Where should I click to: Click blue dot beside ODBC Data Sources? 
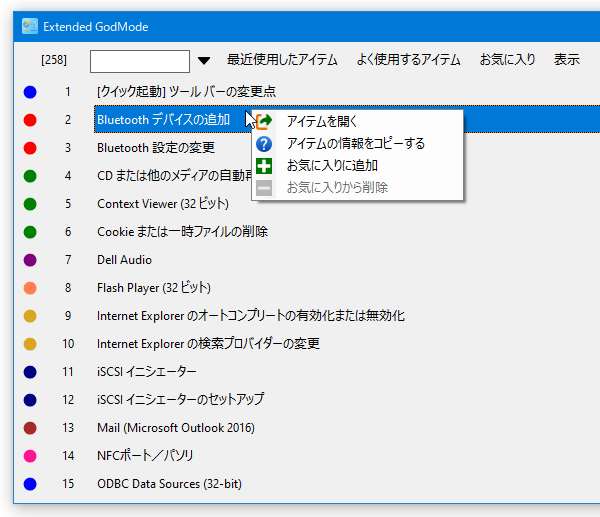[x=30, y=484]
